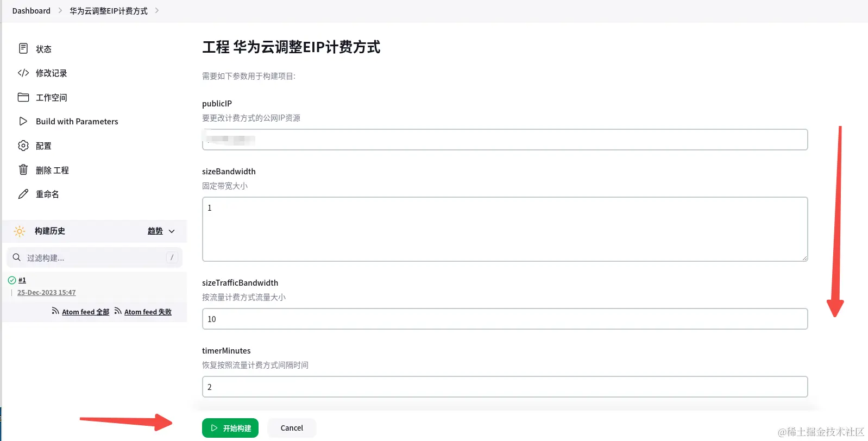Screen dimensions: 868x441
Task: Open the 趋势 trend link
Action: (155, 231)
